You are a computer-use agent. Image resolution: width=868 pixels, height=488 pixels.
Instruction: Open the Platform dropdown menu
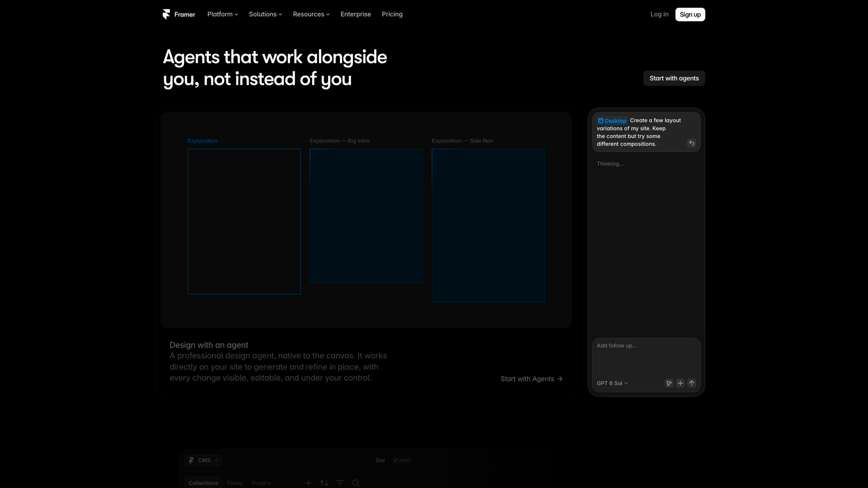pyautogui.click(x=222, y=14)
